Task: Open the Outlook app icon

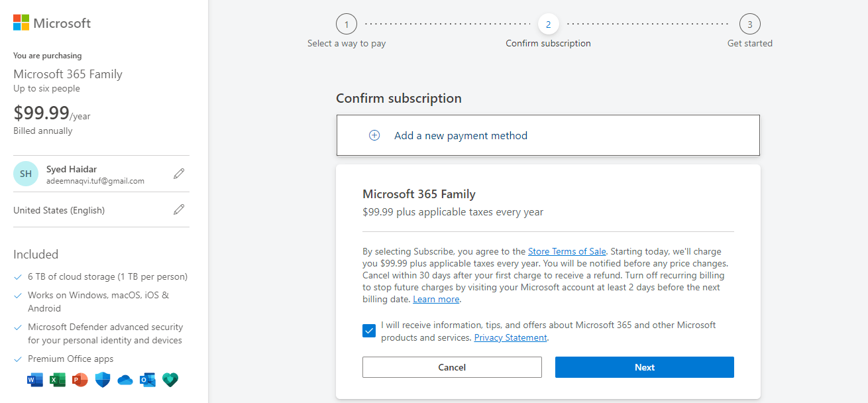Action: (147, 379)
